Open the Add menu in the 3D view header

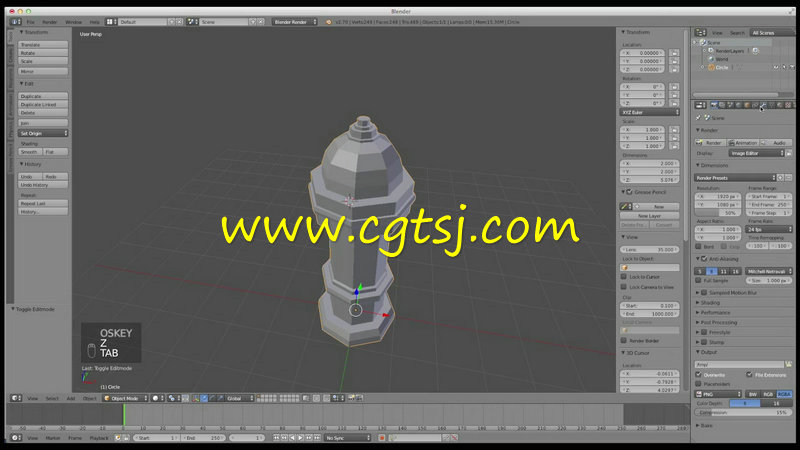[x=71, y=398]
